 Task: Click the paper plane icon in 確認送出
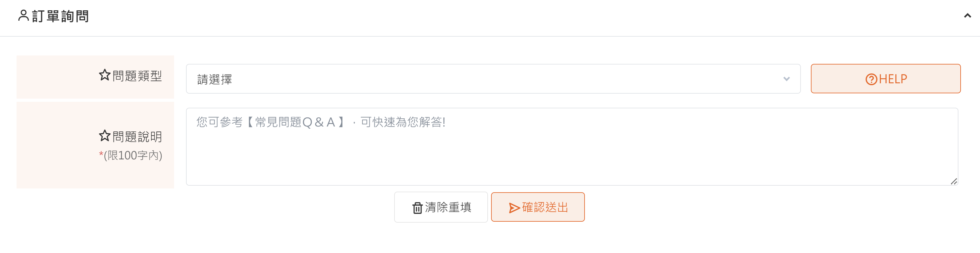point(514,208)
